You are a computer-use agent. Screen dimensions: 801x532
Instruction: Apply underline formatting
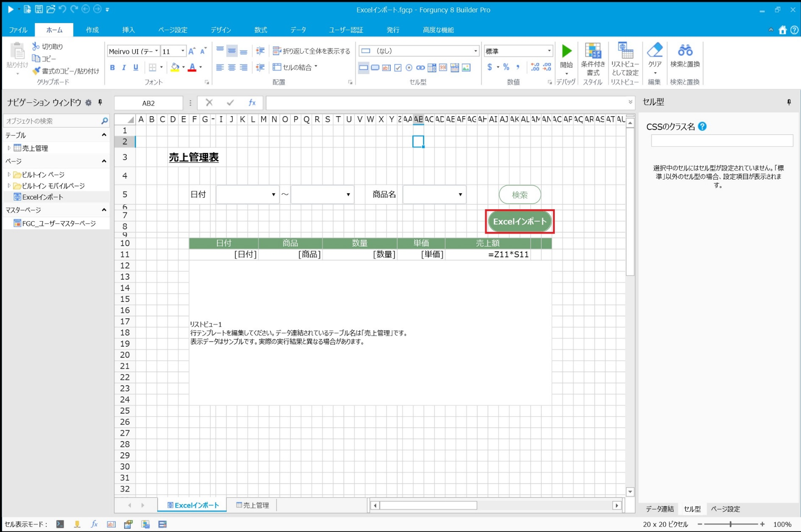point(136,68)
